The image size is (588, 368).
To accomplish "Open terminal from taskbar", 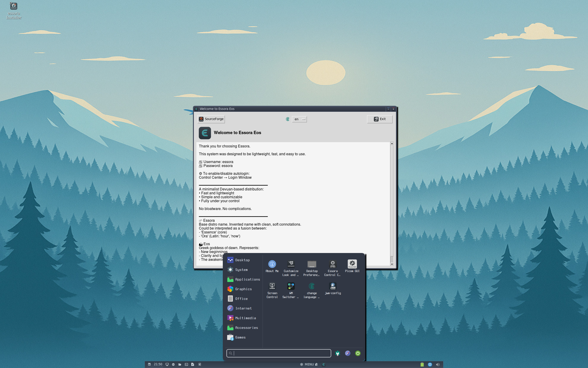I will 186,364.
